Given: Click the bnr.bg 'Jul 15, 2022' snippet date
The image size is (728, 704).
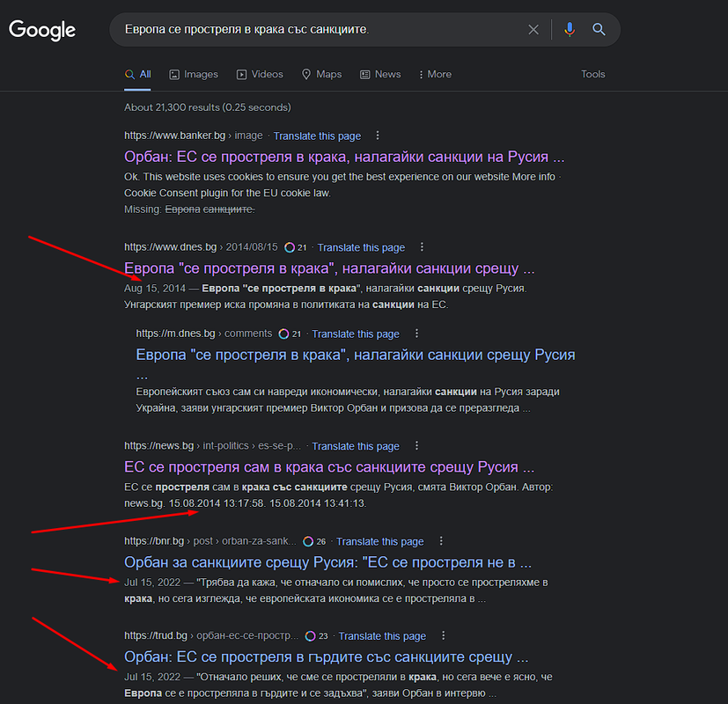Looking at the screenshot, I should [x=152, y=582].
